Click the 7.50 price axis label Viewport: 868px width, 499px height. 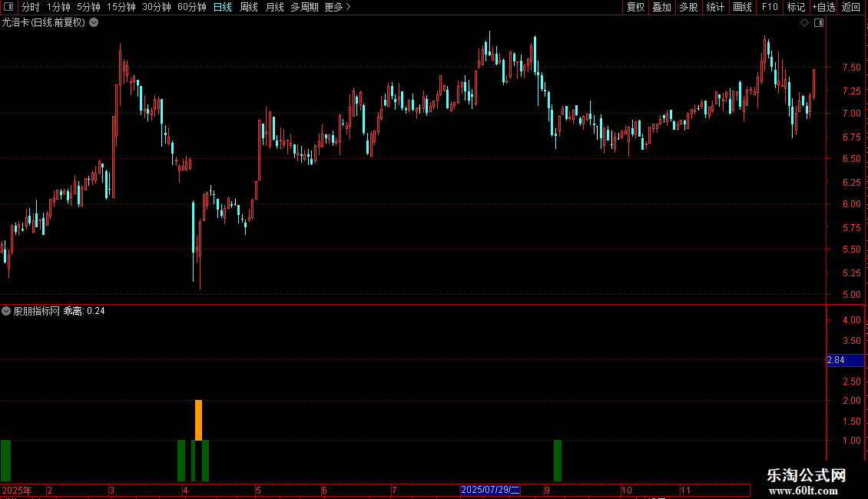pyautogui.click(x=851, y=68)
